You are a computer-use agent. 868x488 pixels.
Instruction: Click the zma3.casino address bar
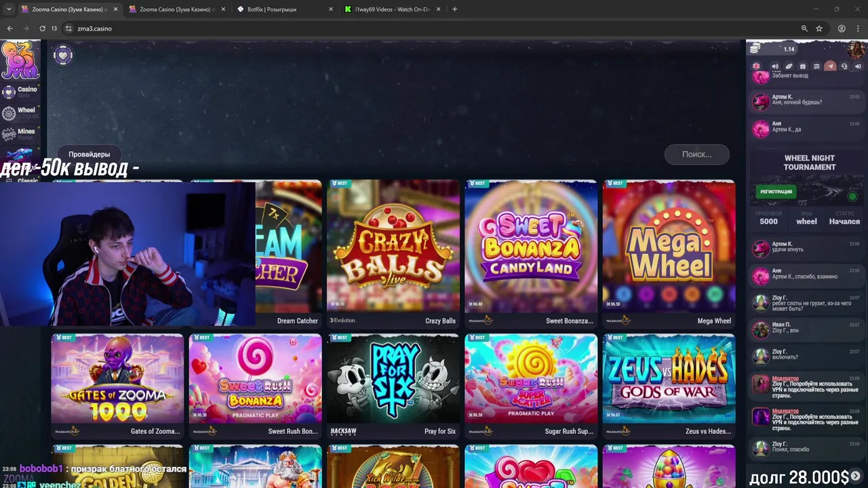pos(434,28)
